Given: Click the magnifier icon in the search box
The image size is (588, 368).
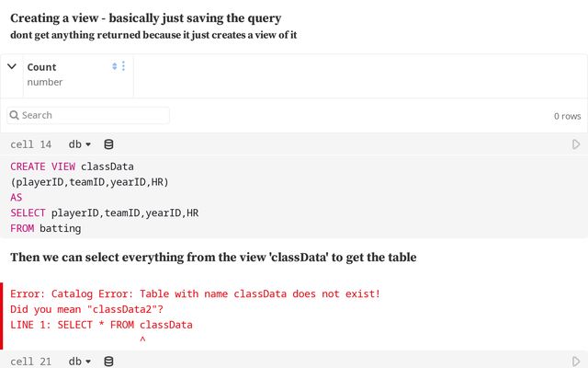Looking at the screenshot, I should click(14, 115).
